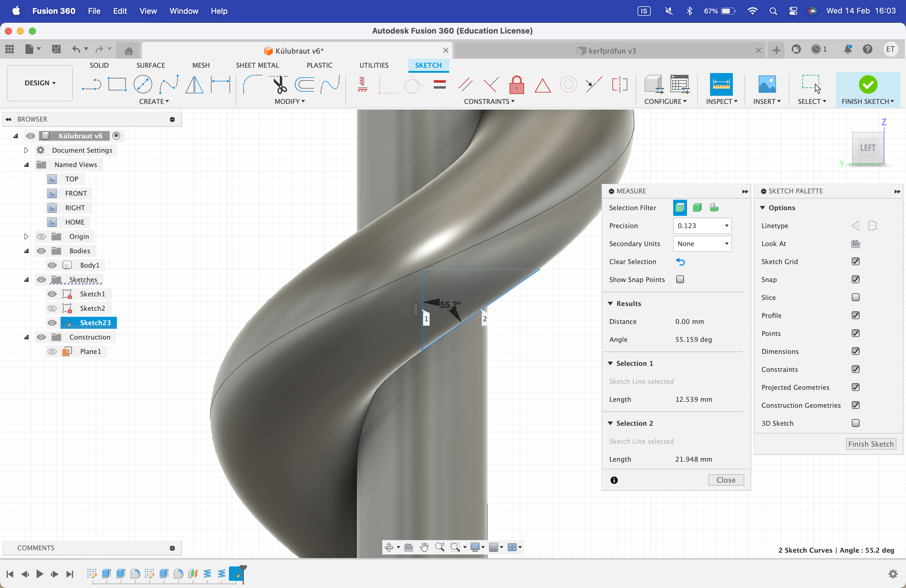Select Plane1 in the Construction folder

coord(90,351)
